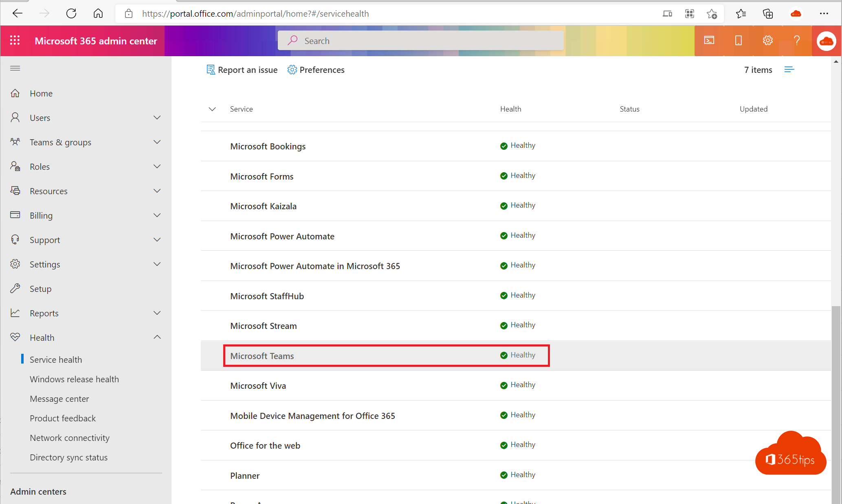This screenshot has width=842, height=504.
Task: Click the Settings gear icon in top bar
Action: pyautogui.click(x=767, y=41)
